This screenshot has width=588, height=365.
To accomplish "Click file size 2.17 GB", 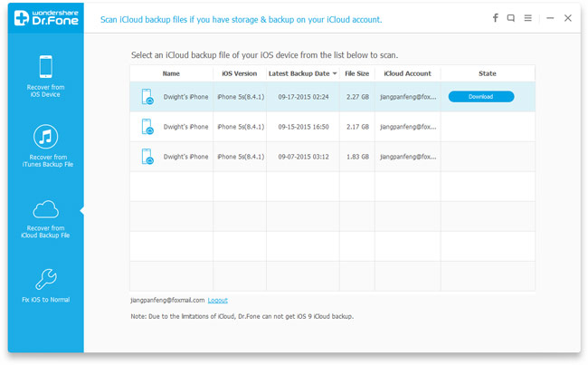I will tap(357, 127).
